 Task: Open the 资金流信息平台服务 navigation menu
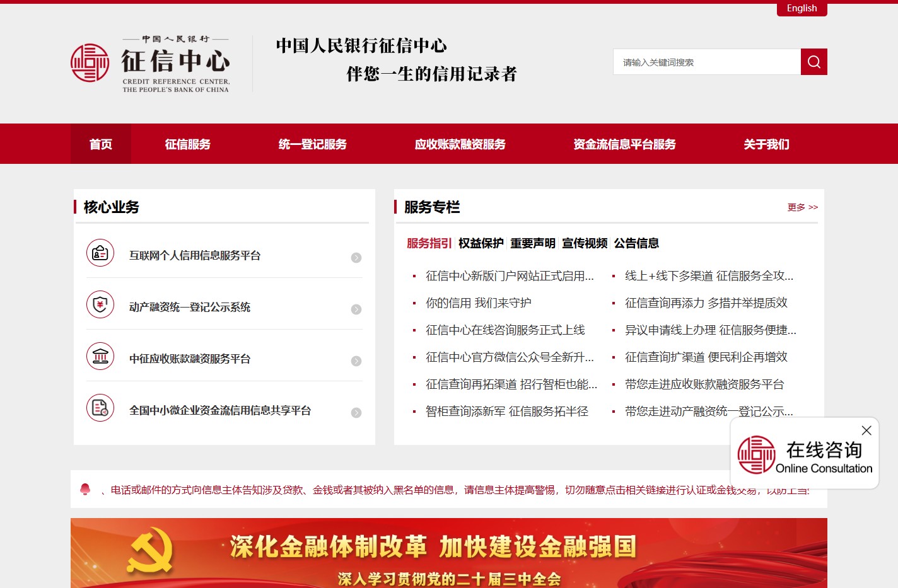pos(625,144)
